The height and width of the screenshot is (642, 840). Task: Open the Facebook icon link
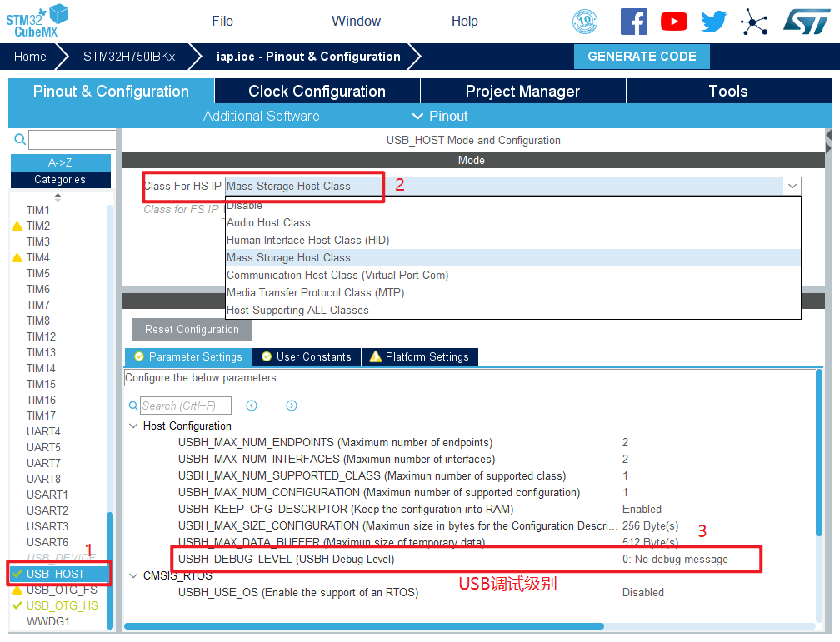633,22
